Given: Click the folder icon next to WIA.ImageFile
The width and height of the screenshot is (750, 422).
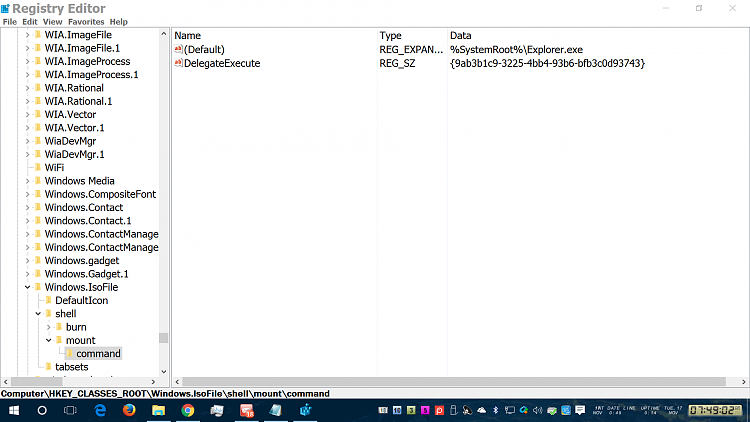Looking at the screenshot, I should (x=38, y=34).
